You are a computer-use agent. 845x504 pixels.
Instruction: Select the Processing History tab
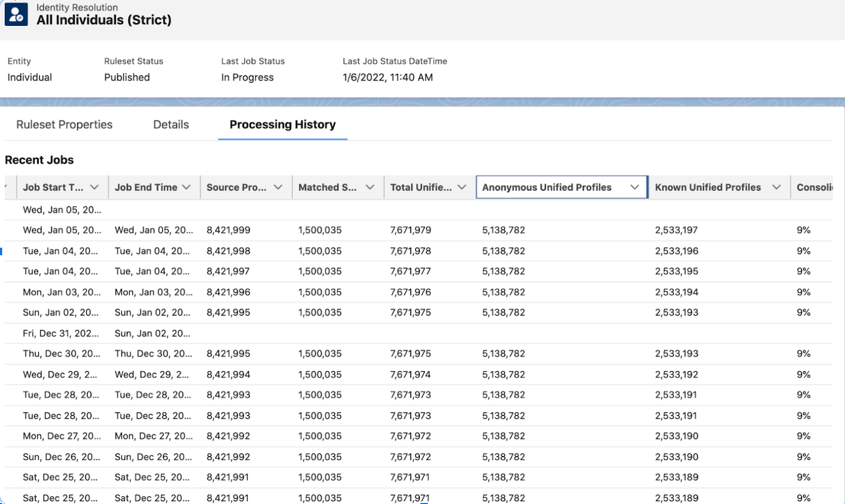(x=282, y=125)
